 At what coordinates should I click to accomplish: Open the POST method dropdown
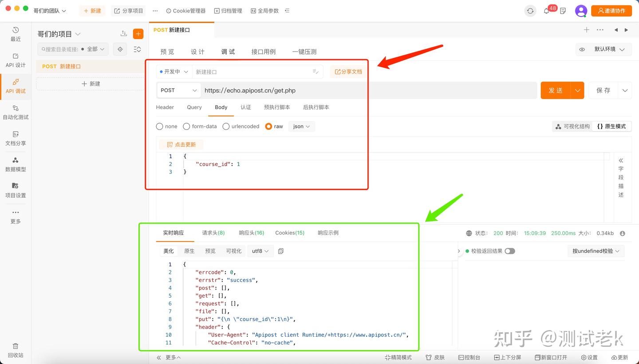(x=179, y=90)
